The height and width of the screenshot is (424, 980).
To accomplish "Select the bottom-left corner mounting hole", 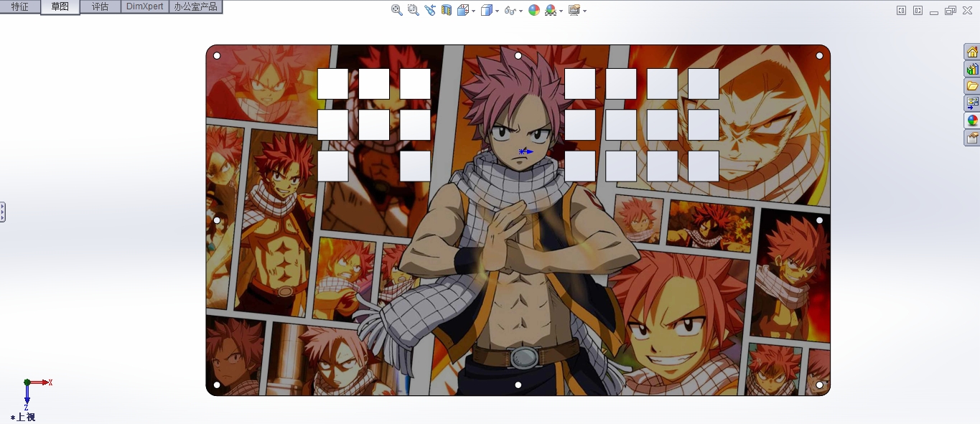I will click(217, 385).
